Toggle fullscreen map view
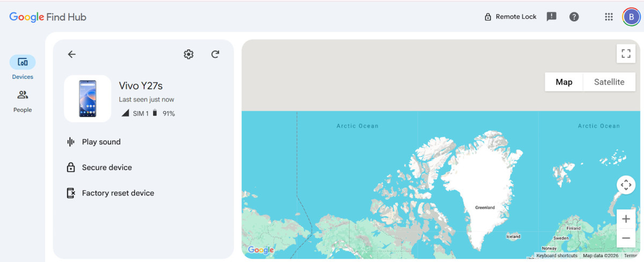Viewport: 644px width, 262px height. point(626,53)
